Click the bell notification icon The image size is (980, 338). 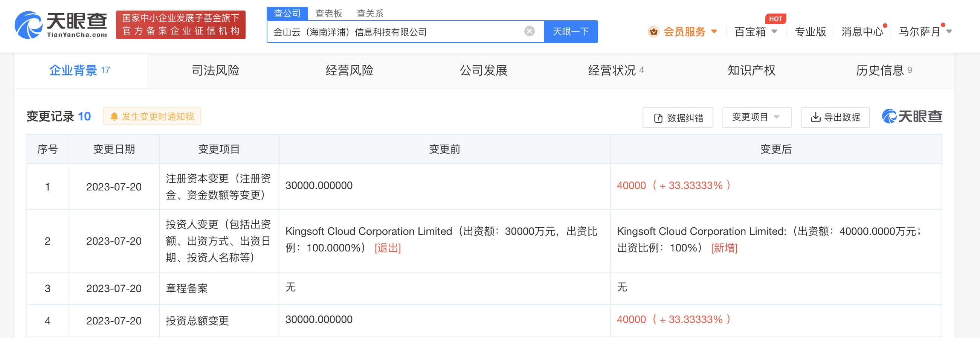tap(114, 117)
